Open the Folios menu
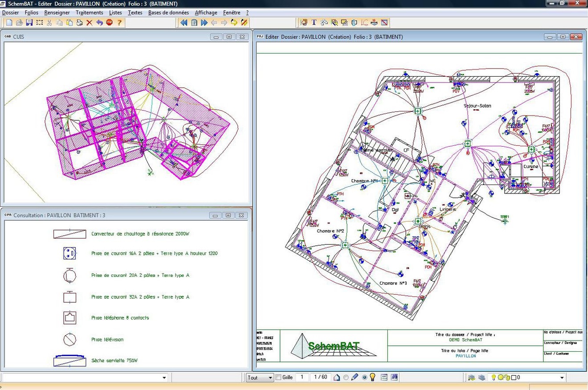Screen dimensions: 588x390 (x=32, y=12)
